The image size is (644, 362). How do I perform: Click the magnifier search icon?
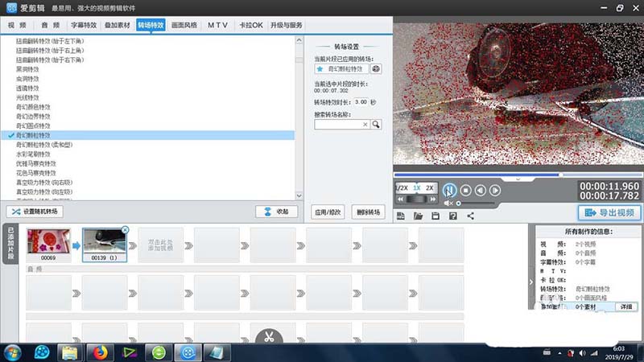(376, 125)
